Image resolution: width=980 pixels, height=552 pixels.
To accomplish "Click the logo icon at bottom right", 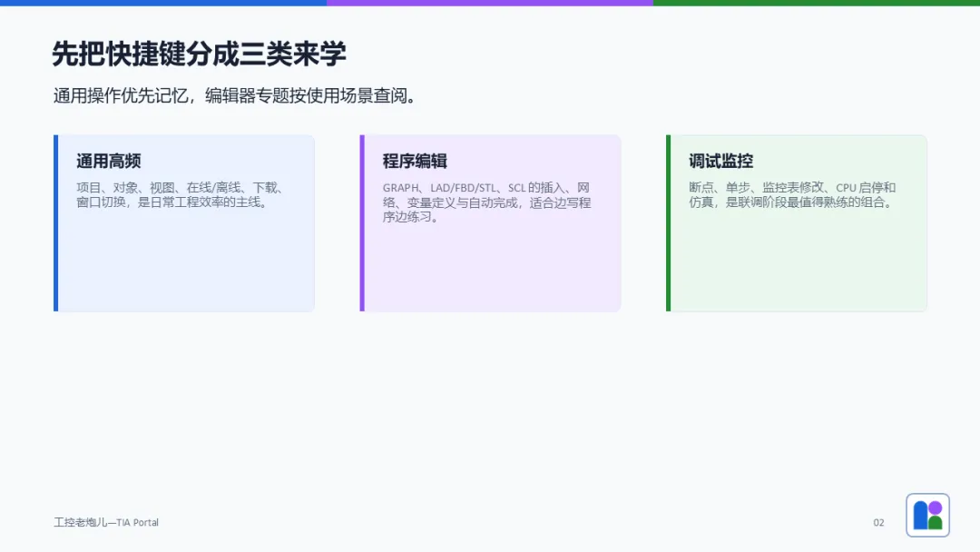I will tap(927, 515).
